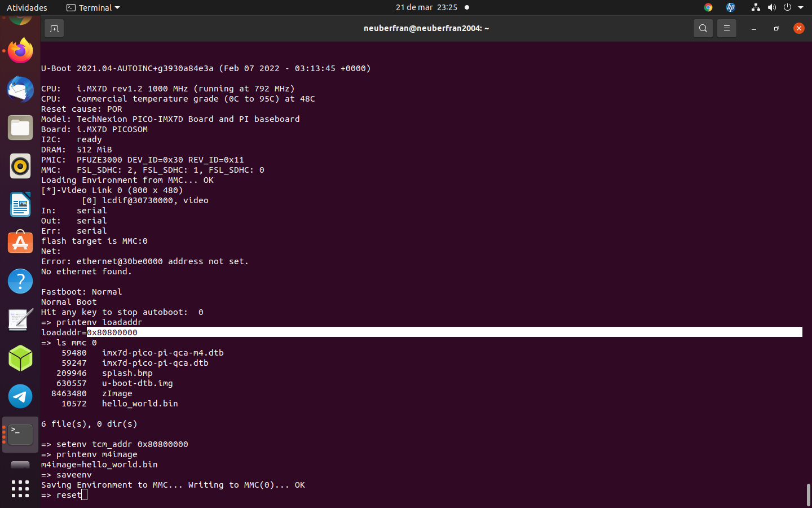
Task: Open terminal search
Action: [703, 28]
